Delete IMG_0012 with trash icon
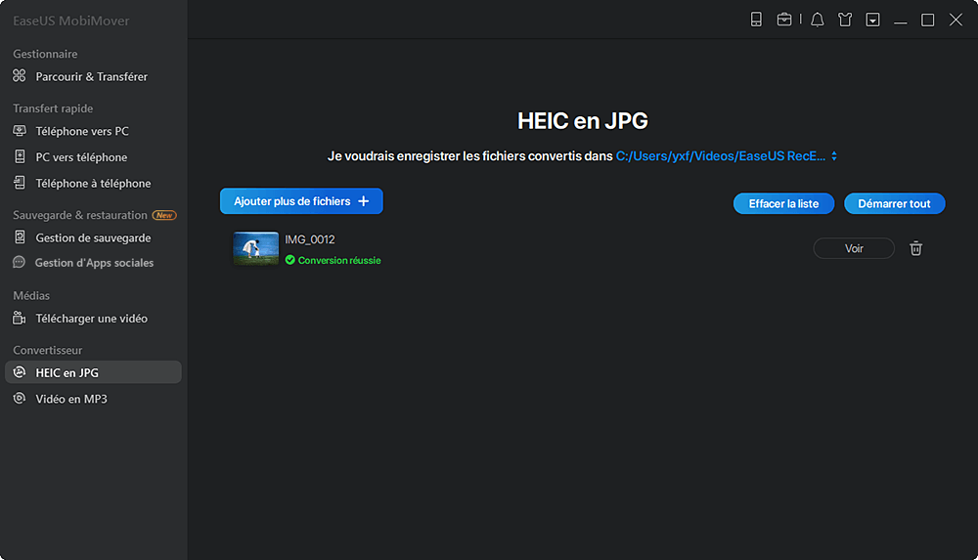978x560 pixels. pos(915,248)
